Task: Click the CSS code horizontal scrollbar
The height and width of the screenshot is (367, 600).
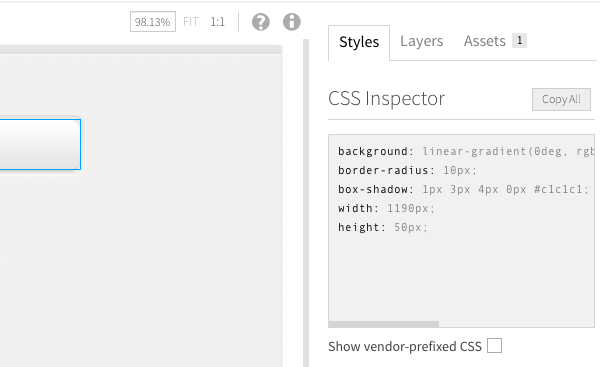Action: tap(383, 324)
